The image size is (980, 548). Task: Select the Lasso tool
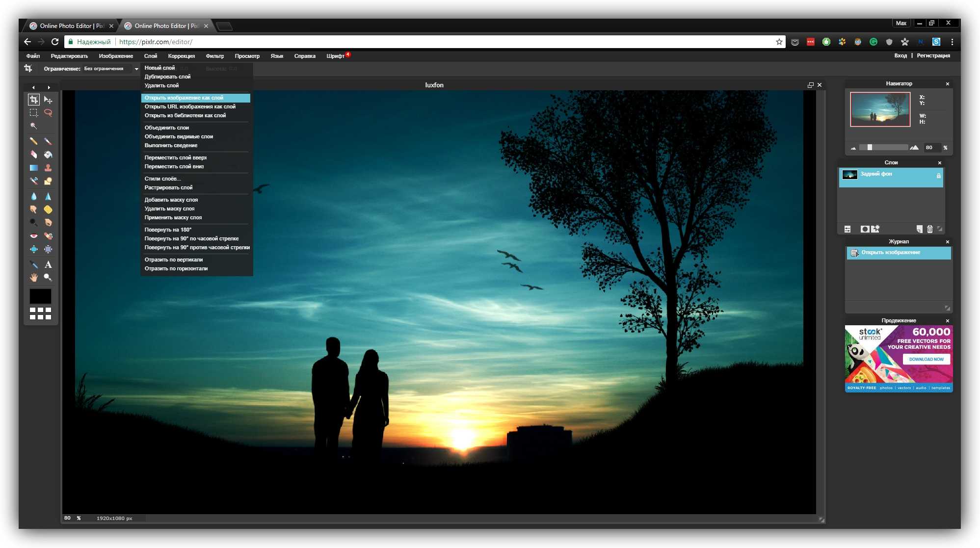[48, 113]
